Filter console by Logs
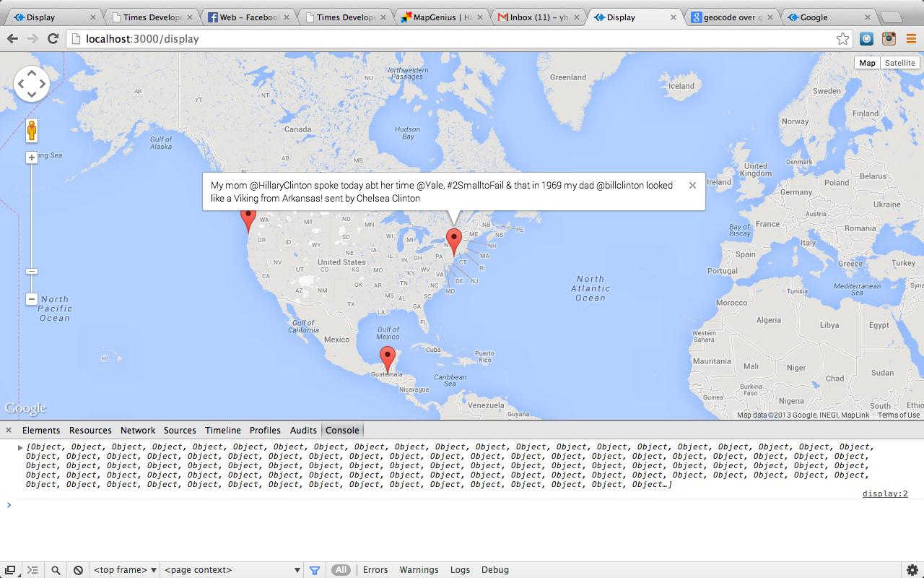 pyautogui.click(x=460, y=570)
